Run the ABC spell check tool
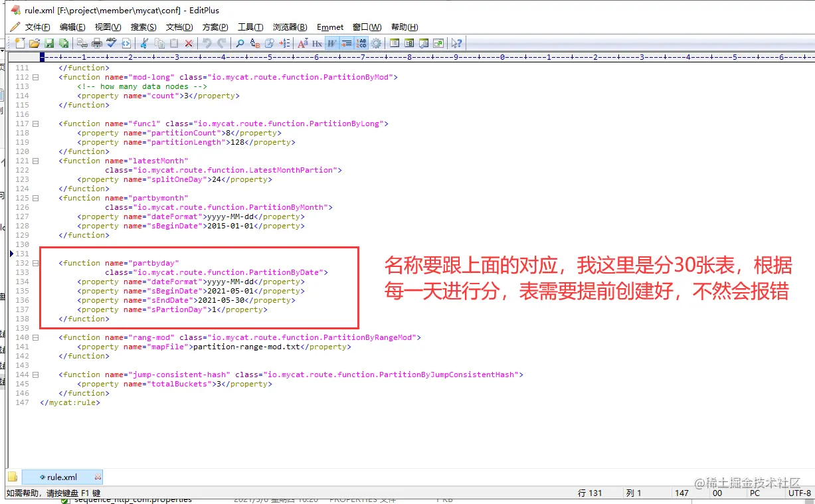815x504 pixels. [112, 43]
